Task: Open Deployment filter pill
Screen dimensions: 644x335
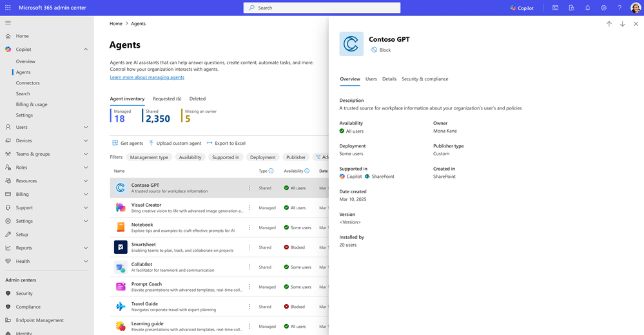Action: (263, 157)
